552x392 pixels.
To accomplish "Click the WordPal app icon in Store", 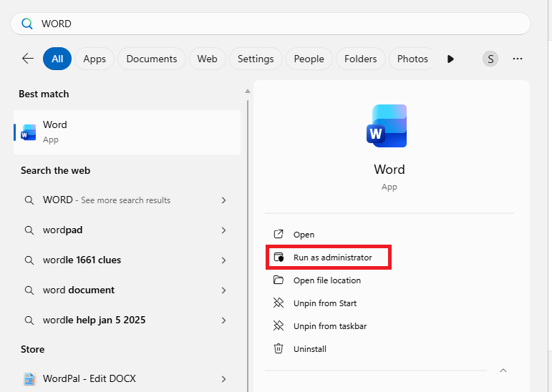I will click(29, 379).
